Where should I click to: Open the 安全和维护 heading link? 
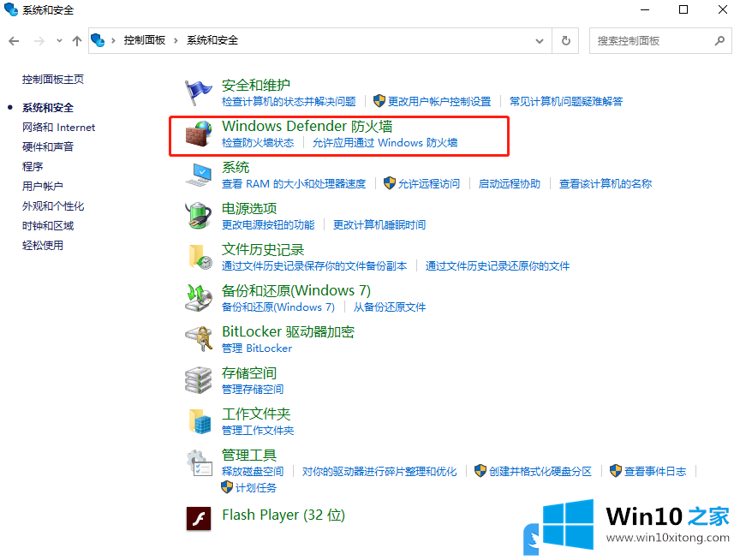coord(256,86)
